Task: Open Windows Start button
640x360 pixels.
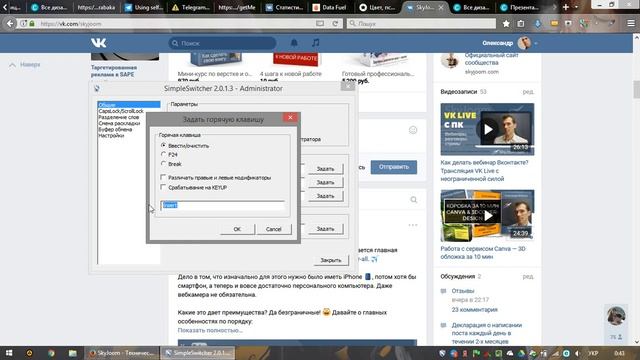Action: pos(9,353)
